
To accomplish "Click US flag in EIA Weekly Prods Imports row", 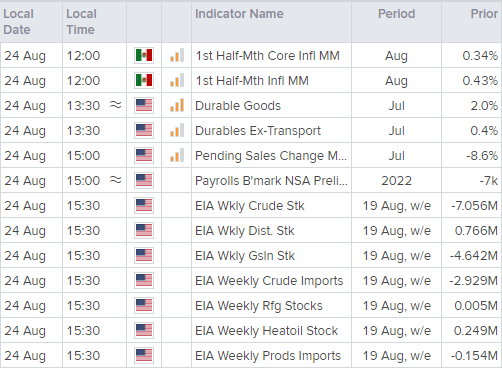I will click(144, 355).
